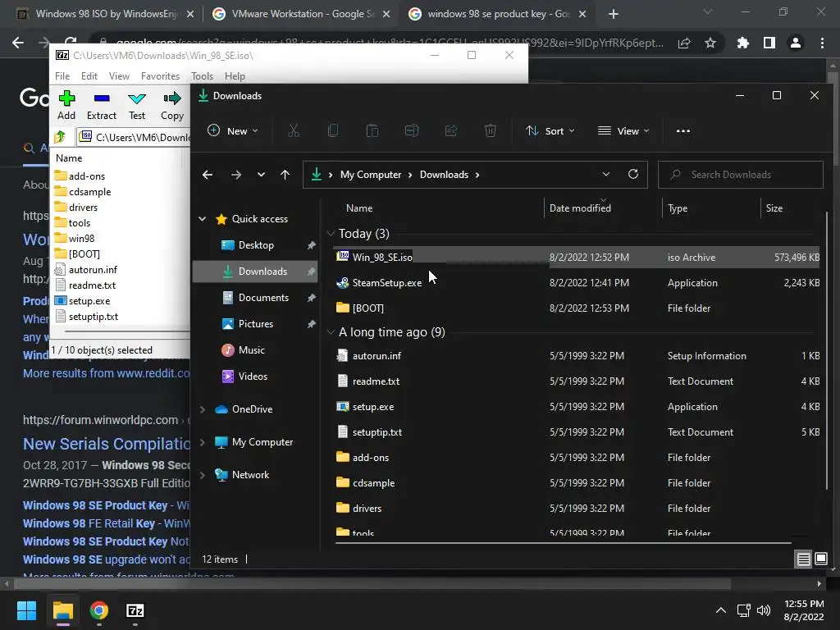Click the Copy icon in Explorer toolbar
The width and height of the screenshot is (840, 630).
click(333, 130)
